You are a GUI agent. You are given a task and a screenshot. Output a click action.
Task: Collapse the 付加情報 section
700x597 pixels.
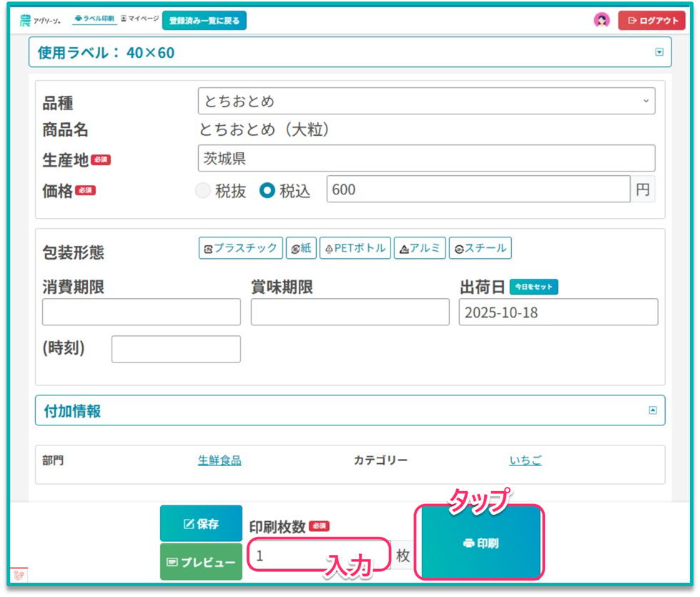click(x=652, y=410)
